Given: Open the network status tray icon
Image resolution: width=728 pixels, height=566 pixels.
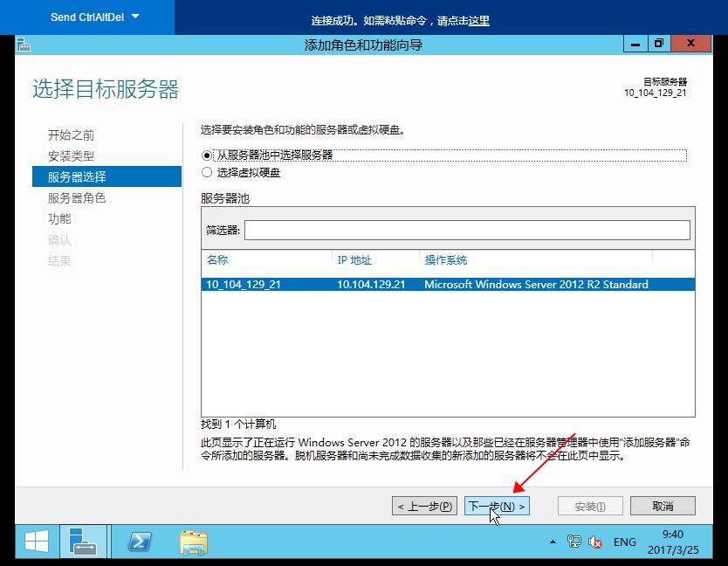Looking at the screenshot, I should (573, 542).
